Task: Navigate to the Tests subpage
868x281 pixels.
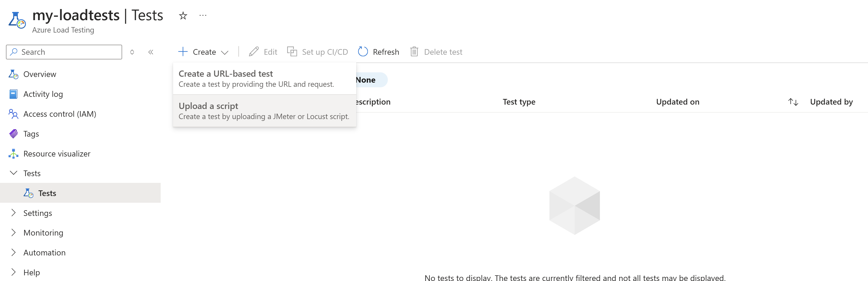Action: [x=47, y=193]
